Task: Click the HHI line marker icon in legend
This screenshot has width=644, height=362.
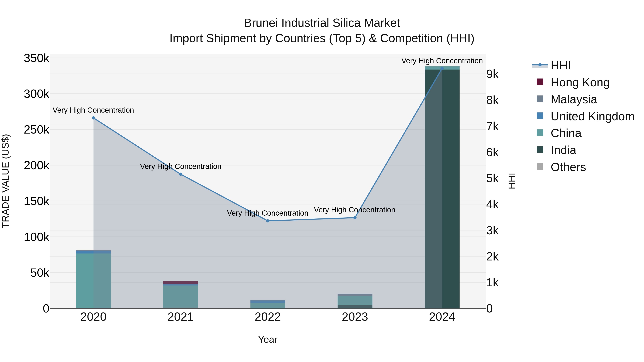Action: [540, 65]
